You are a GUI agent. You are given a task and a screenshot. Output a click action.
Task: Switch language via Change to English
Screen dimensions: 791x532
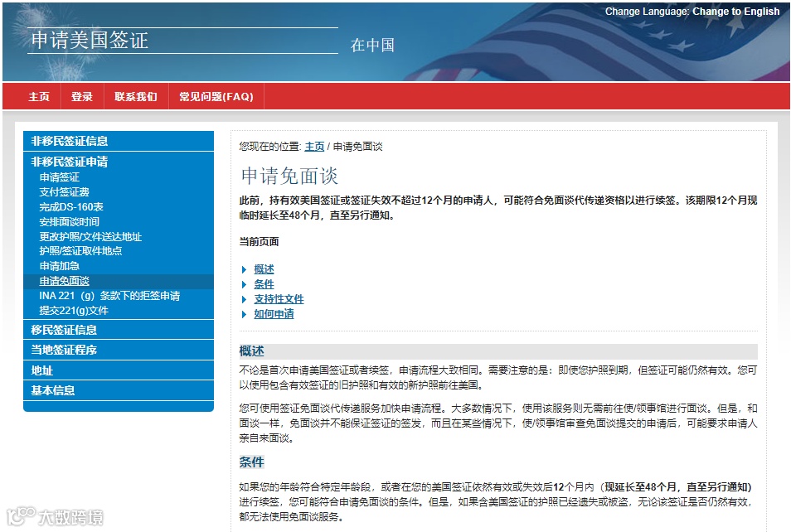(735, 11)
